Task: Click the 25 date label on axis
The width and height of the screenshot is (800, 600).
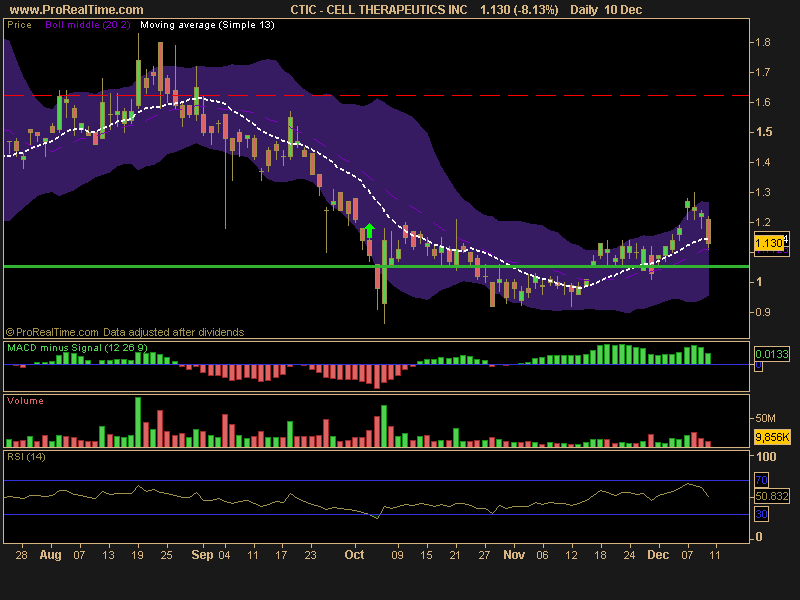Action: (x=166, y=555)
